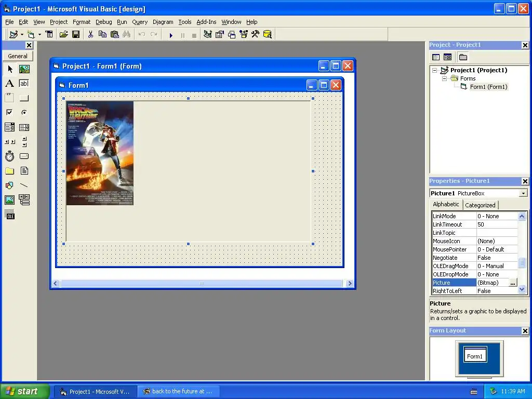532x399 pixels.
Task: Select the Label tool in toolbox
Action: (x=10, y=84)
